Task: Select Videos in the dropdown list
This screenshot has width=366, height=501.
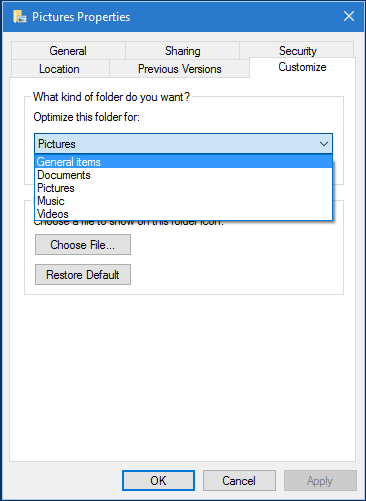Action: coord(183,214)
